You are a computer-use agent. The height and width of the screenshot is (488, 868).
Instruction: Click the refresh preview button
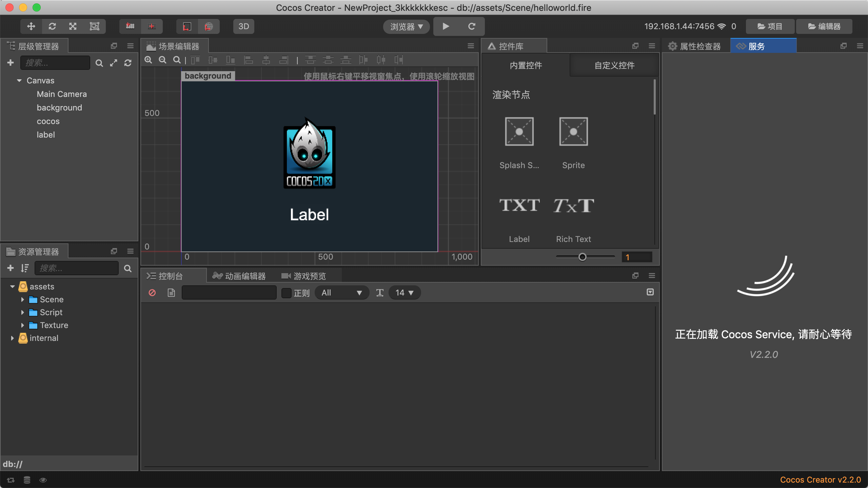click(x=472, y=26)
